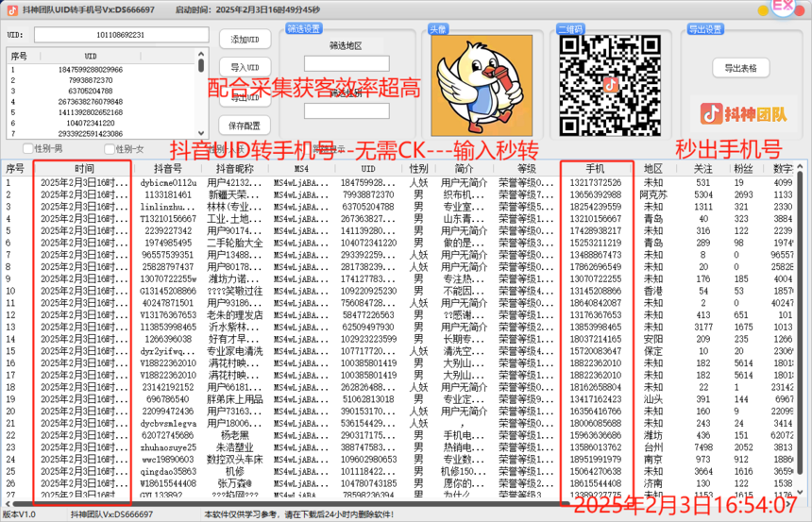Image resolution: width=812 pixels, height=522 pixels.
Task: Click the UID list scroll-up arrow
Action: coord(201,54)
